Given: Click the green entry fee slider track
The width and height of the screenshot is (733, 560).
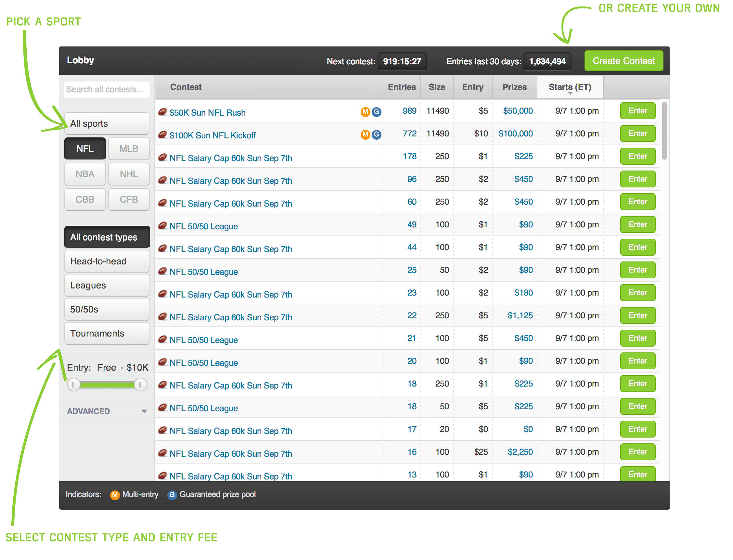Looking at the screenshot, I should (x=107, y=385).
